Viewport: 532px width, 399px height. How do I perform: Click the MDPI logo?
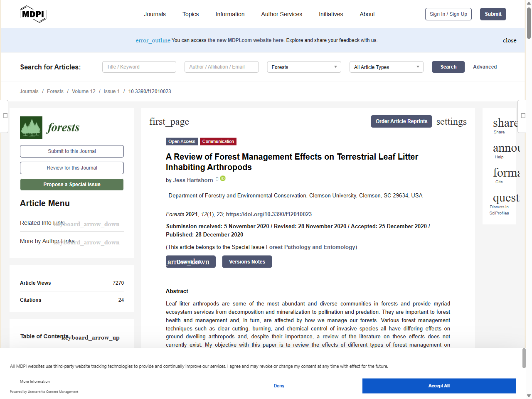pyautogui.click(x=33, y=14)
